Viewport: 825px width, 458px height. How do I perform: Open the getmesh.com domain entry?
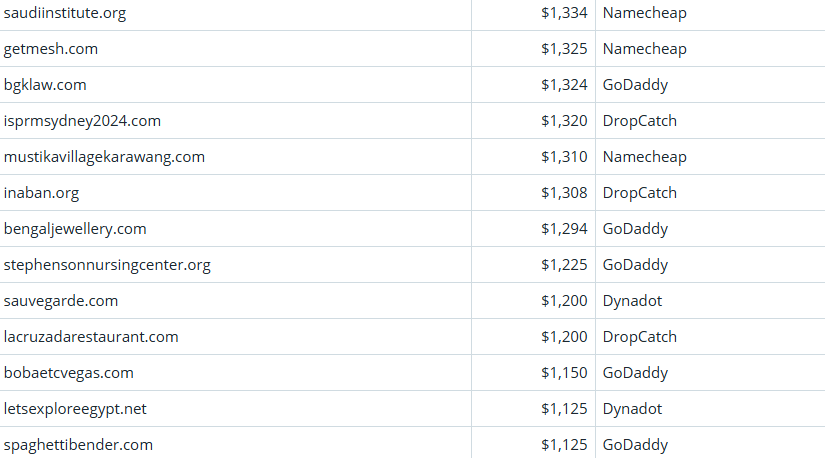click(x=51, y=49)
